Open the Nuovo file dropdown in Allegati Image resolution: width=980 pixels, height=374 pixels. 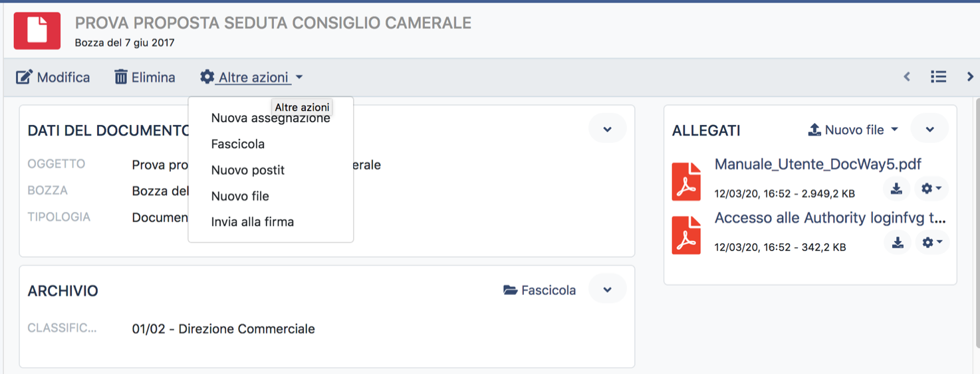pos(853,130)
